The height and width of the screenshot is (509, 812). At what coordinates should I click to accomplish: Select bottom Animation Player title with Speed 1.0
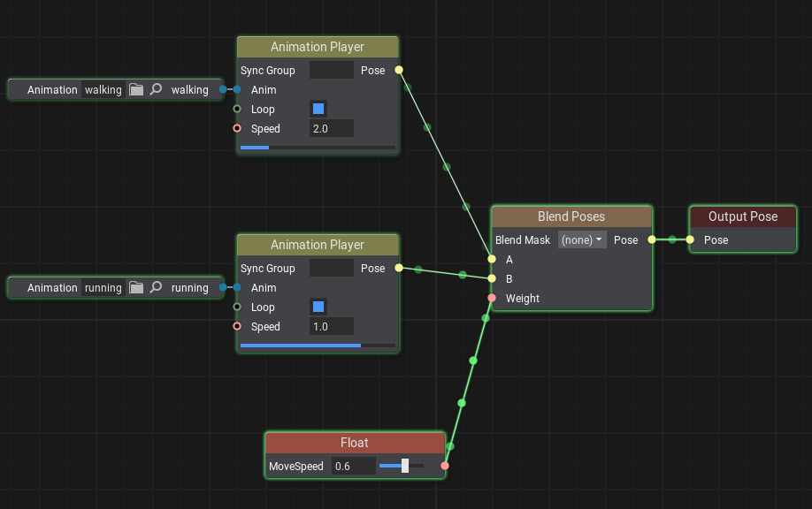(318, 245)
